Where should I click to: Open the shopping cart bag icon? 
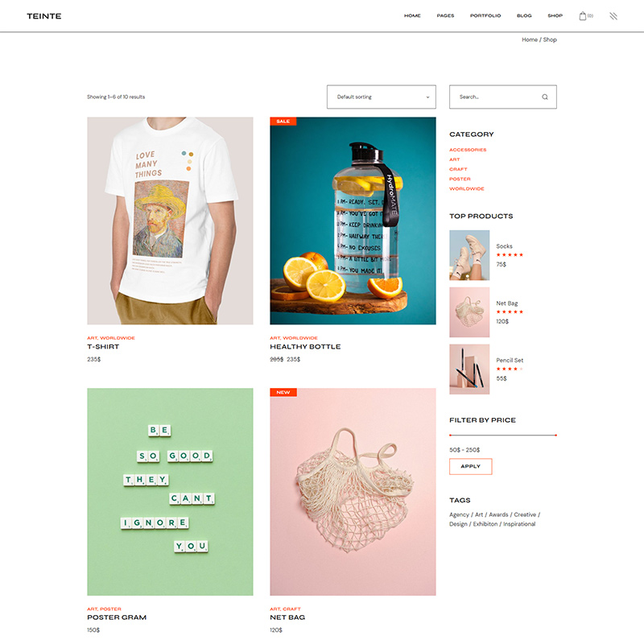click(x=582, y=16)
